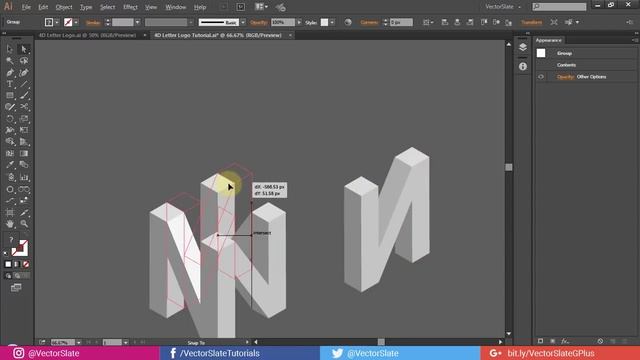Image resolution: width=640 pixels, height=360 pixels.
Task: Open the Window menu
Action: pyautogui.click(x=176, y=7)
